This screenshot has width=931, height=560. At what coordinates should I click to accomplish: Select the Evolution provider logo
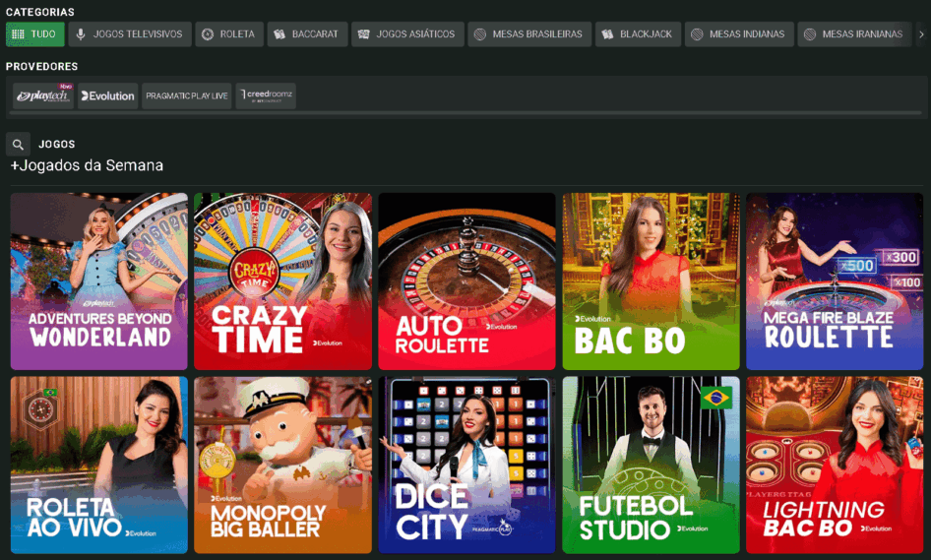click(x=108, y=95)
